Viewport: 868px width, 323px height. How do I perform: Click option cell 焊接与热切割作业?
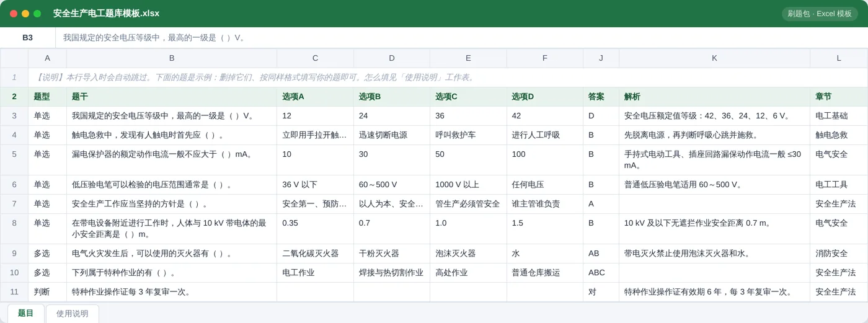pos(392,273)
